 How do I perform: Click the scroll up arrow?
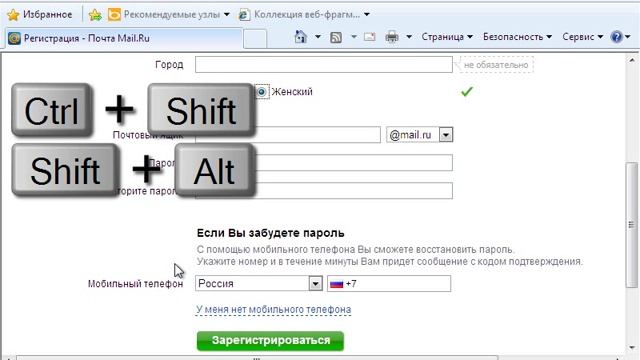point(631,60)
